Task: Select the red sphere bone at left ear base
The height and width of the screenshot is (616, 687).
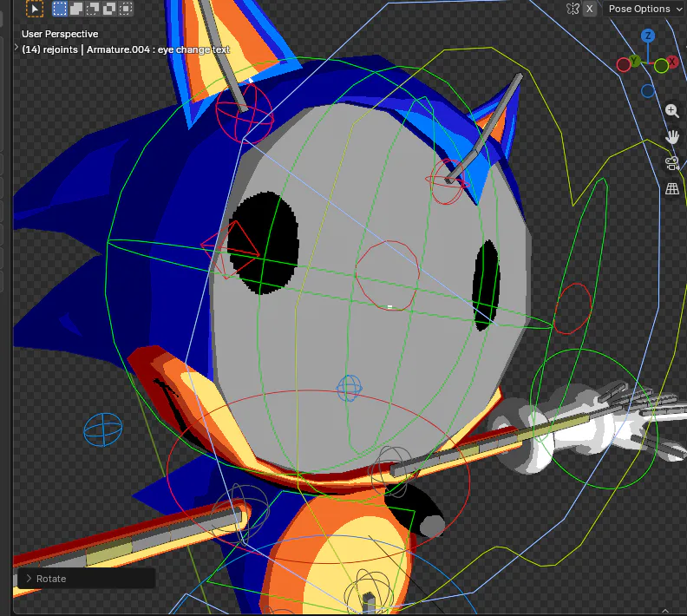Action: tap(245, 113)
